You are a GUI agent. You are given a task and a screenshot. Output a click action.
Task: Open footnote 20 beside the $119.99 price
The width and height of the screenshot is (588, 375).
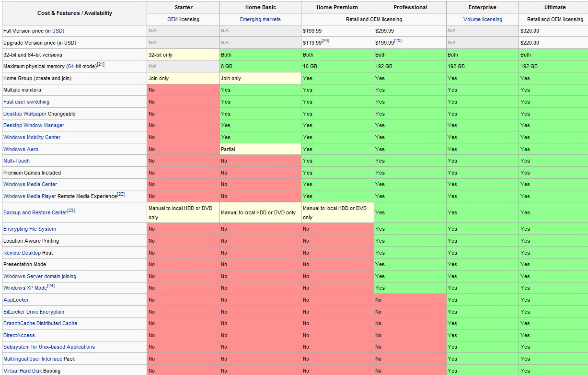point(325,41)
